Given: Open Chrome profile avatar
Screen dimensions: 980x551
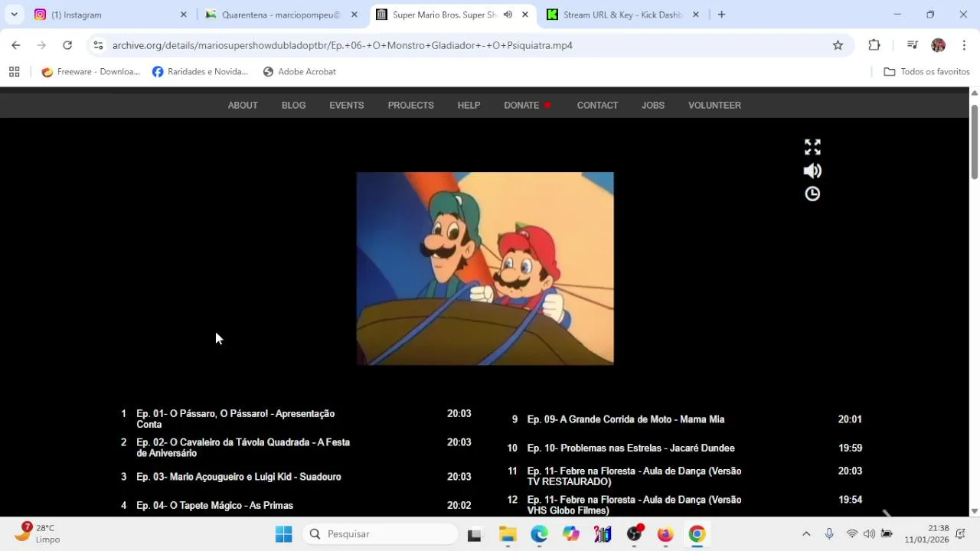Looking at the screenshot, I should pos(938,45).
